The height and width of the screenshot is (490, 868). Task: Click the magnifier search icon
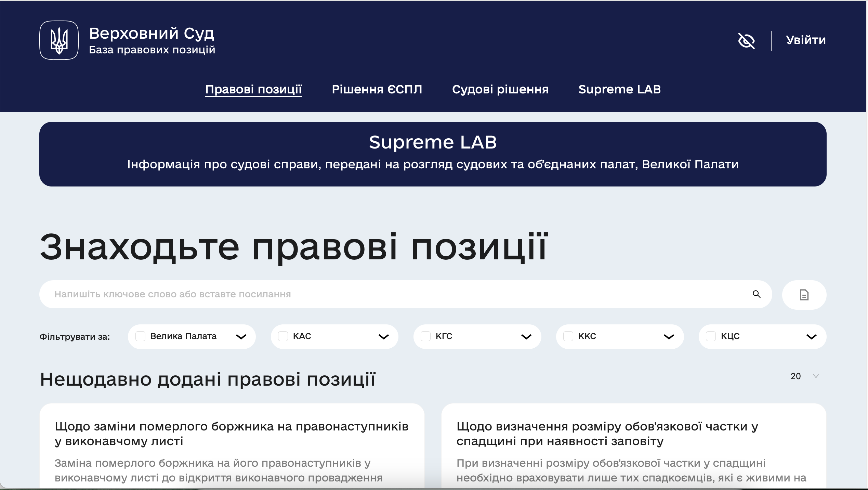tap(756, 294)
